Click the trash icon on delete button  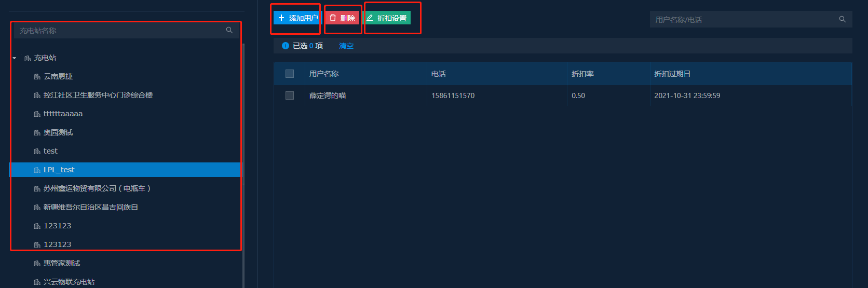(333, 18)
